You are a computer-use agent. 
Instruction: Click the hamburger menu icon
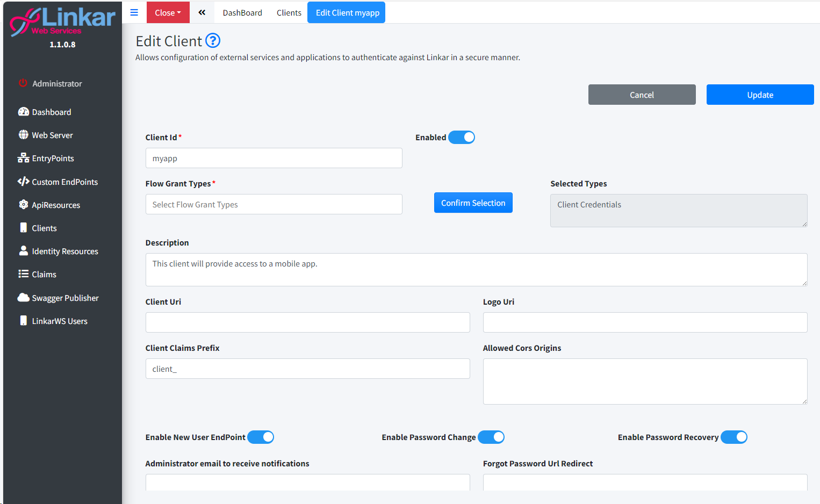point(134,12)
